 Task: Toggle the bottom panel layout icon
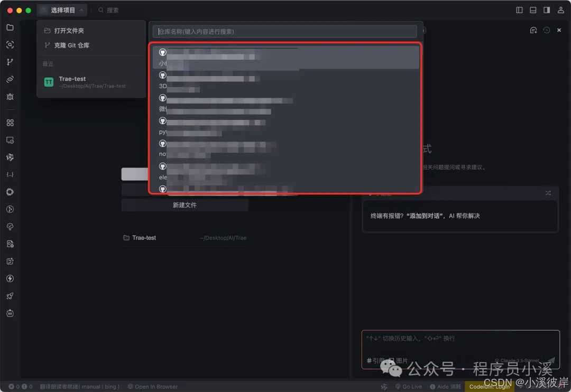pos(533,10)
